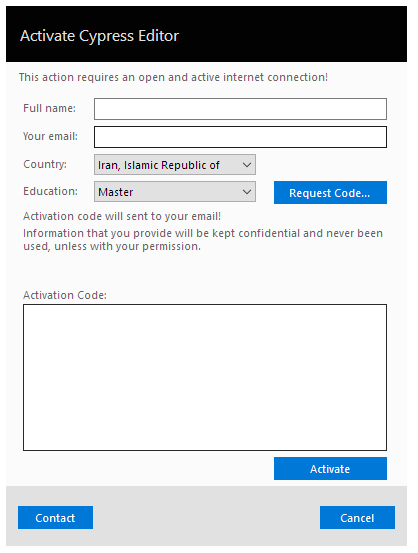Expand the Country list via its chevron arrow

pyautogui.click(x=247, y=165)
